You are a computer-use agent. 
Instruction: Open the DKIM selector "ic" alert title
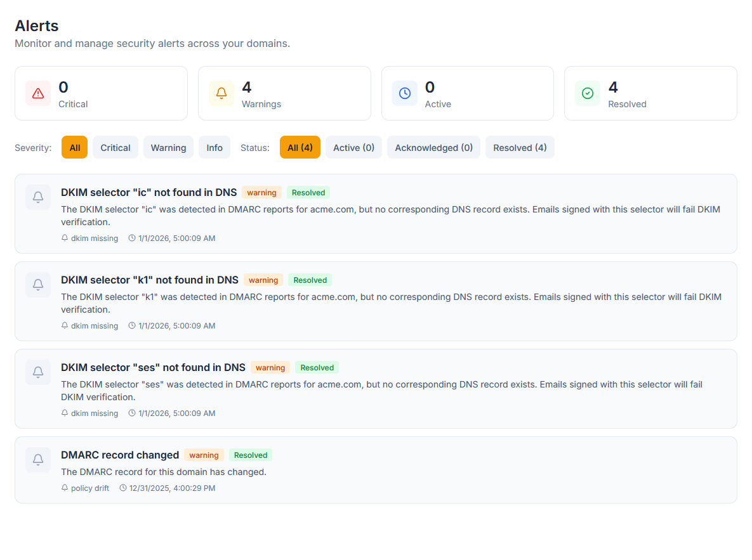click(148, 192)
